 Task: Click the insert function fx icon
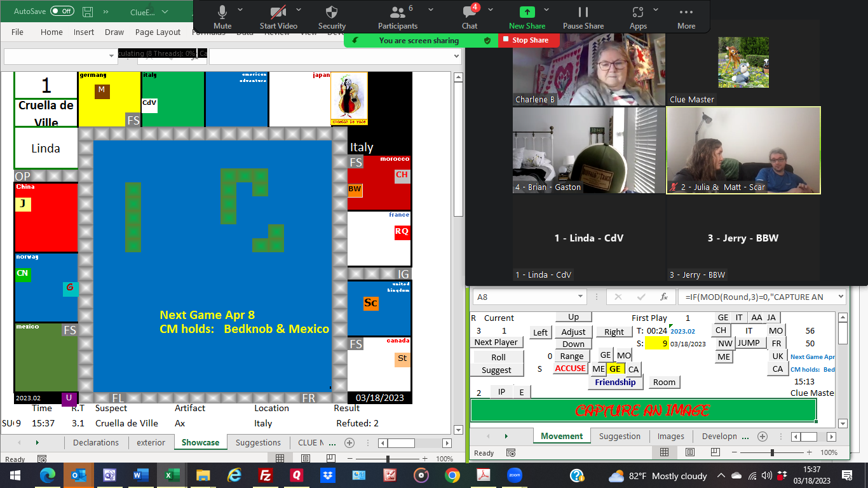[x=663, y=297]
